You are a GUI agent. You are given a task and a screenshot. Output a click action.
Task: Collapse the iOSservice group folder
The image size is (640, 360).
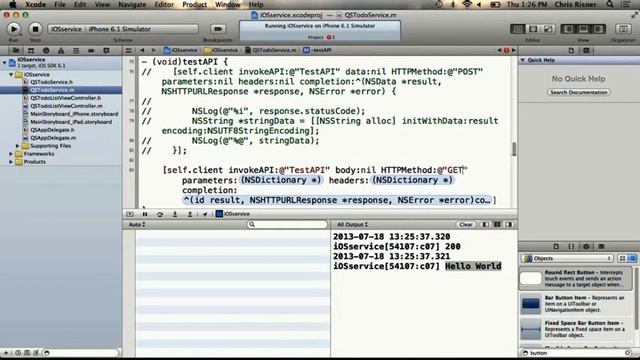tap(11, 75)
